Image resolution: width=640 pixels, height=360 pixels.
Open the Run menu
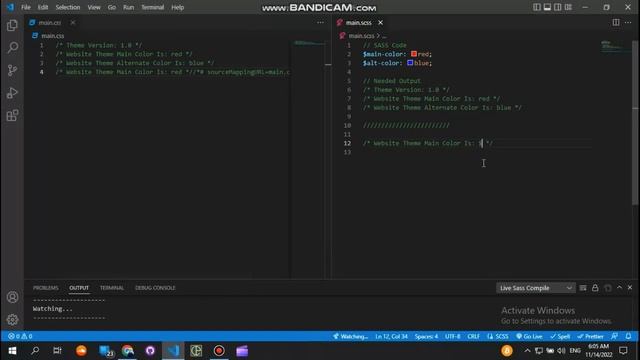point(129,7)
